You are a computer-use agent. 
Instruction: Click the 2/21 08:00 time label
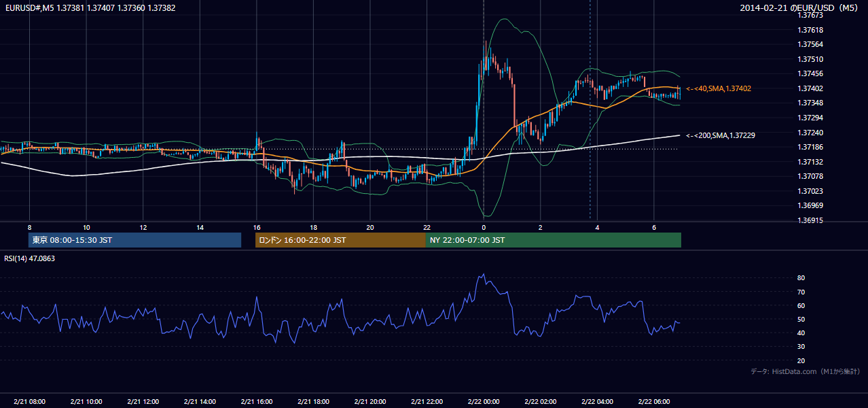pyautogui.click(x=29, y=401)
